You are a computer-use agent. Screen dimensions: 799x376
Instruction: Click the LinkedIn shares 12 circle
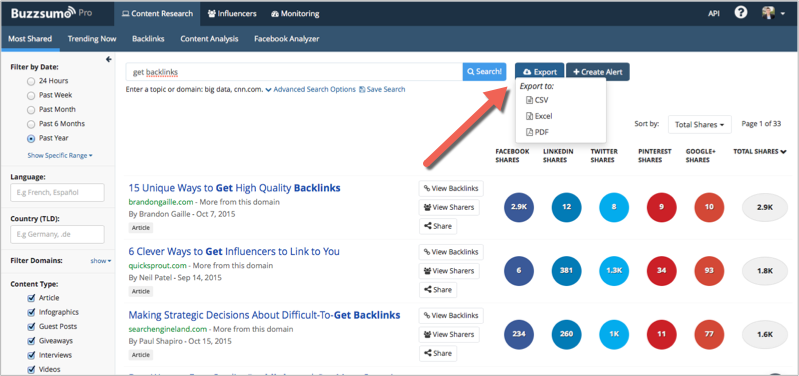point(566,207)
